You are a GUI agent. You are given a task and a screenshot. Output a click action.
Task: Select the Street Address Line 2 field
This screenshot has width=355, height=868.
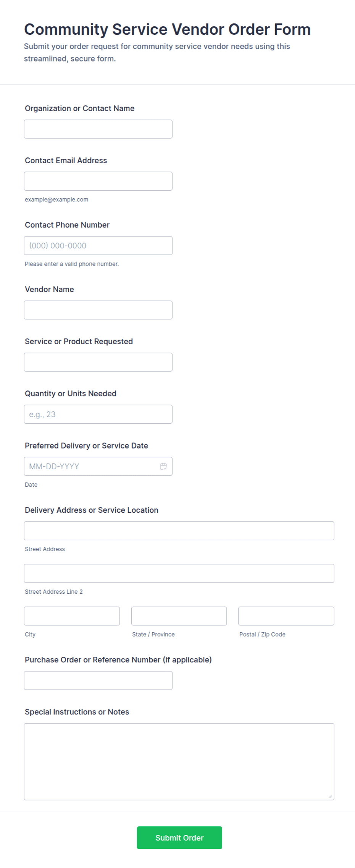tap(179, 573)
